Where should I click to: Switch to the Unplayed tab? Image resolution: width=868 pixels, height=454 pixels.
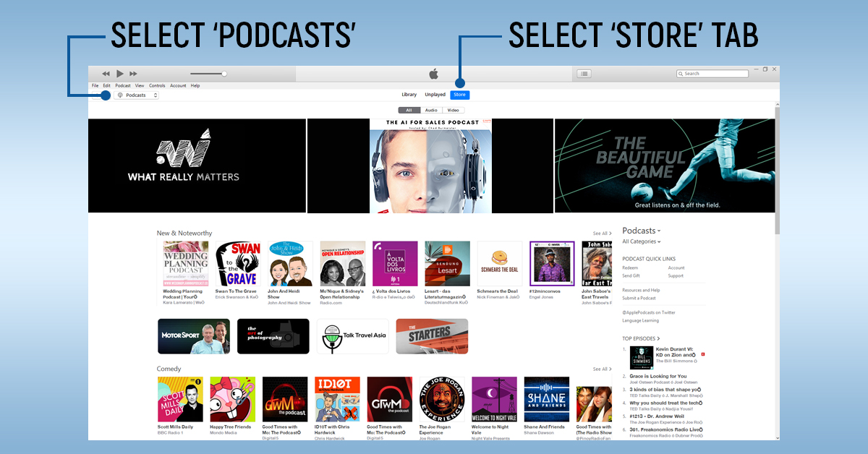point(435,95)
